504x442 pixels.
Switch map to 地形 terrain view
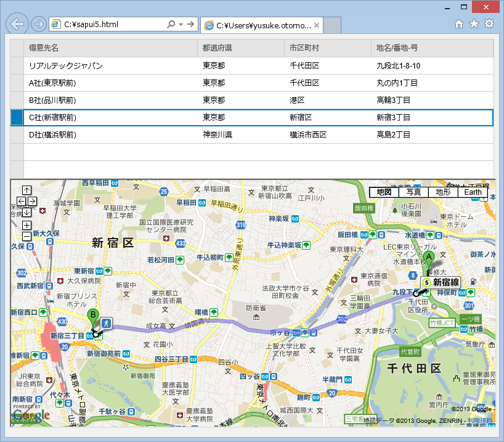(x=443, y=192)
